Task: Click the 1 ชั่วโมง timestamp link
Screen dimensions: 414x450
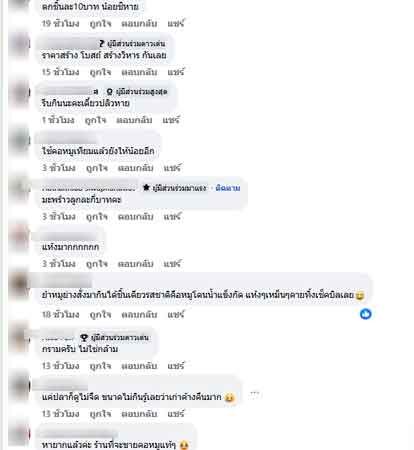Action: click(58, 120)
